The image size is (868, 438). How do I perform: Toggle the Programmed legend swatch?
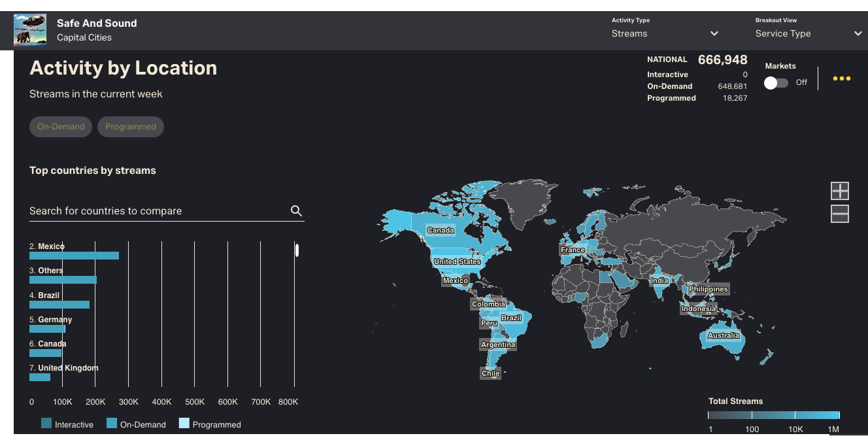[x=184, y=424]
